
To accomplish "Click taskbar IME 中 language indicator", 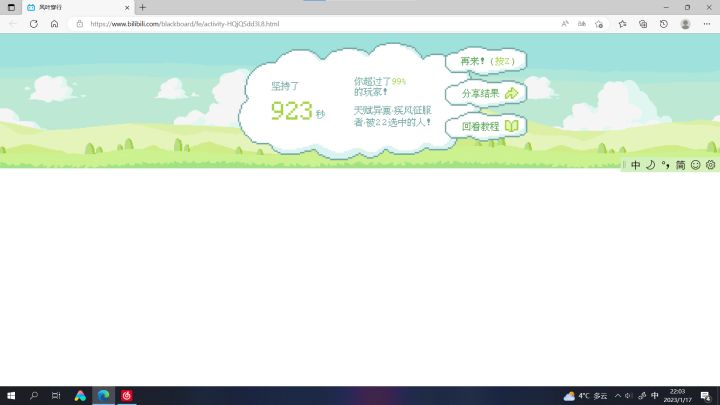I will [x=655, y=396].
